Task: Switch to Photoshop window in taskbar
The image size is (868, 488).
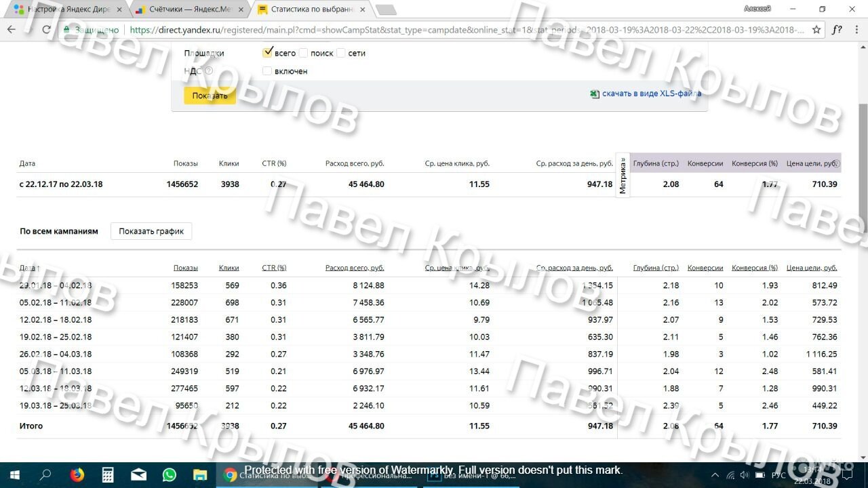Action: (x=471, y=475)
